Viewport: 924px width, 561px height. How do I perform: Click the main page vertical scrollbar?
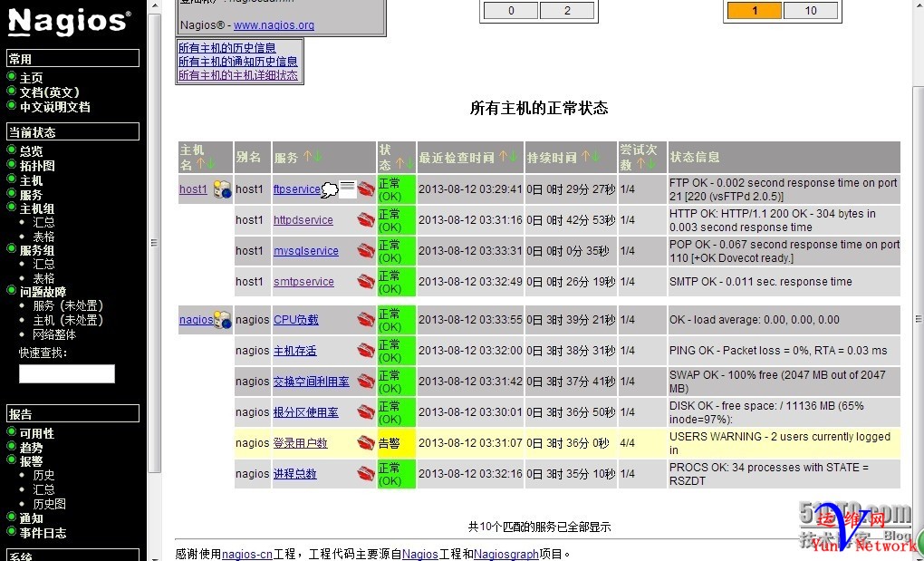[918, 318]
